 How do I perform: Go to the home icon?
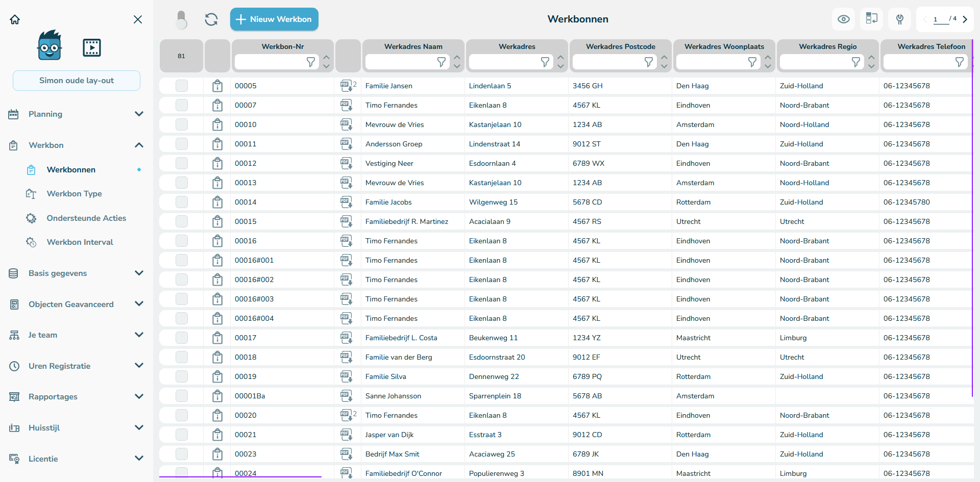(x=15, y=19)
